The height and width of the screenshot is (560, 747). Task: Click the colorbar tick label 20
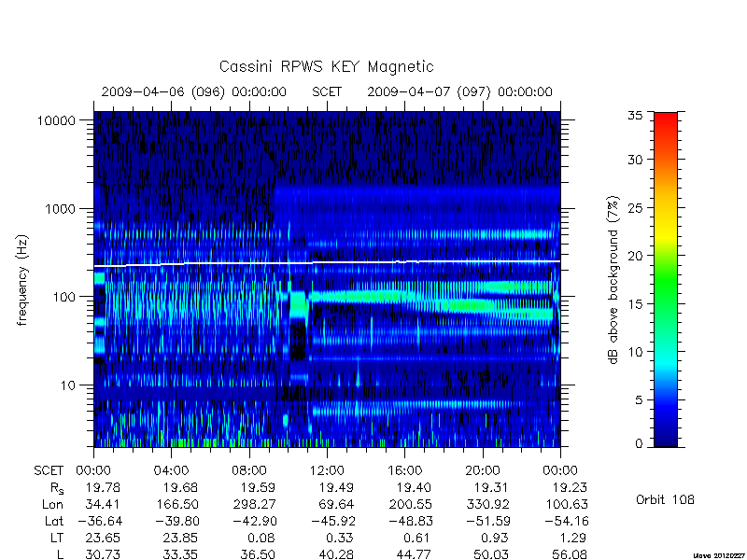635,256
